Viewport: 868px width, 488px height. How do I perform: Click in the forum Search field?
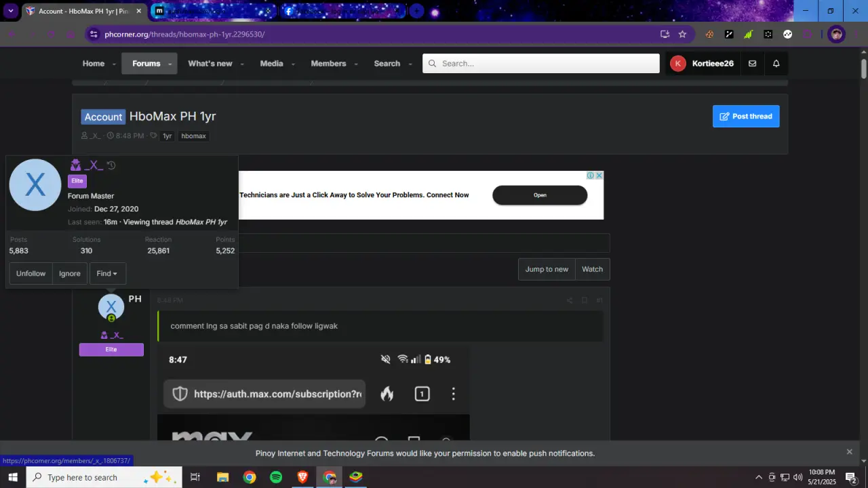tap(541, 63)
